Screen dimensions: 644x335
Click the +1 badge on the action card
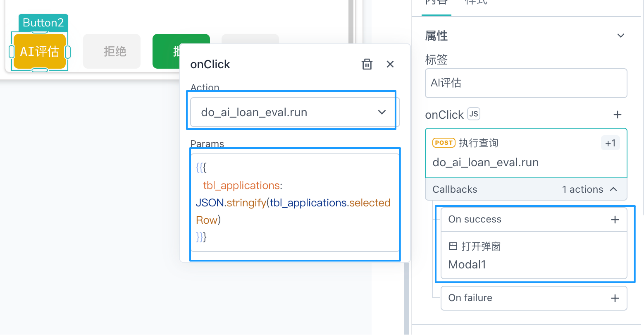pyautogui.click(x=610, y=143)
